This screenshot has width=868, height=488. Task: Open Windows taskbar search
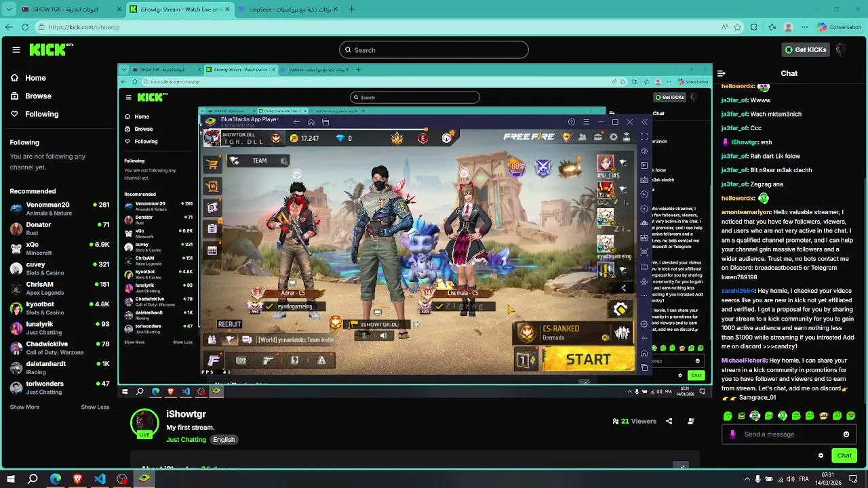point(33,479)
